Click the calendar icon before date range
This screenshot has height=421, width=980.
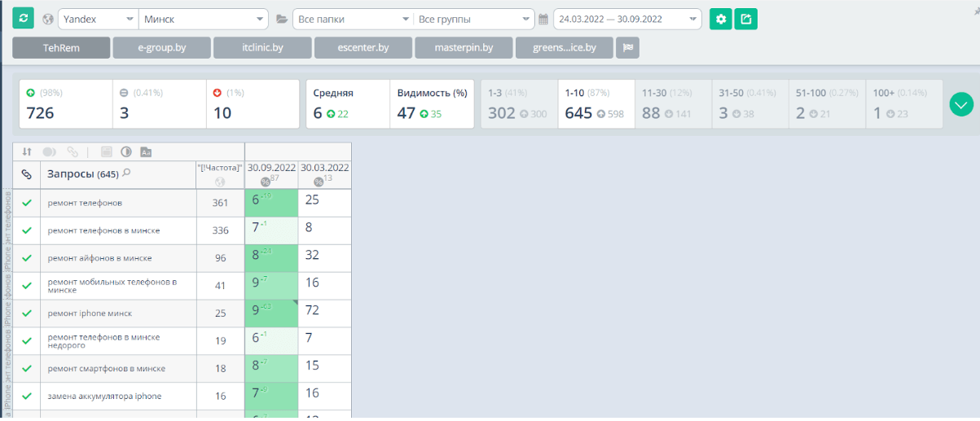coord(543,19)
